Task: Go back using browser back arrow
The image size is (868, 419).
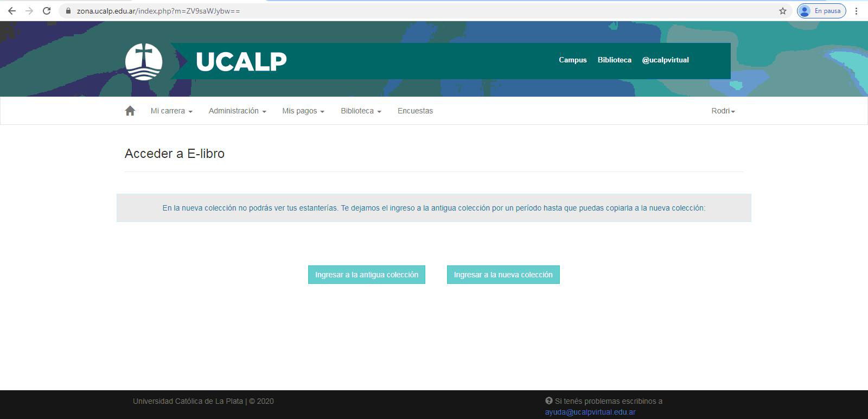Action: (12, 11)
